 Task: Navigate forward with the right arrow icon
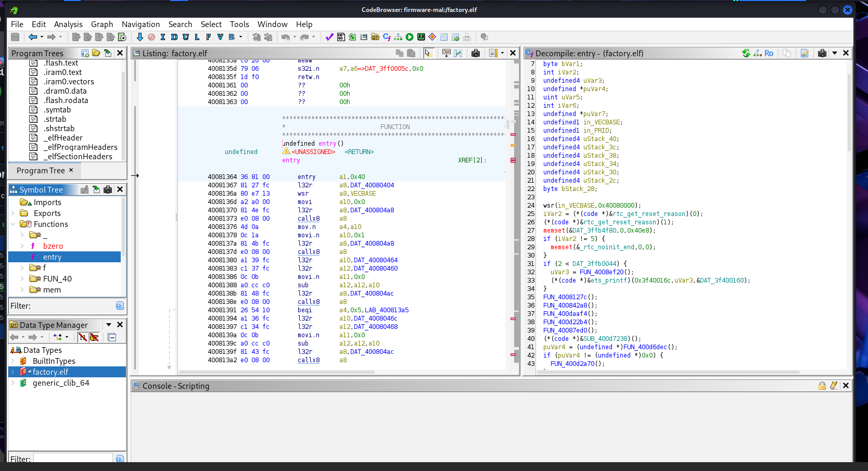tap(52, 37)
